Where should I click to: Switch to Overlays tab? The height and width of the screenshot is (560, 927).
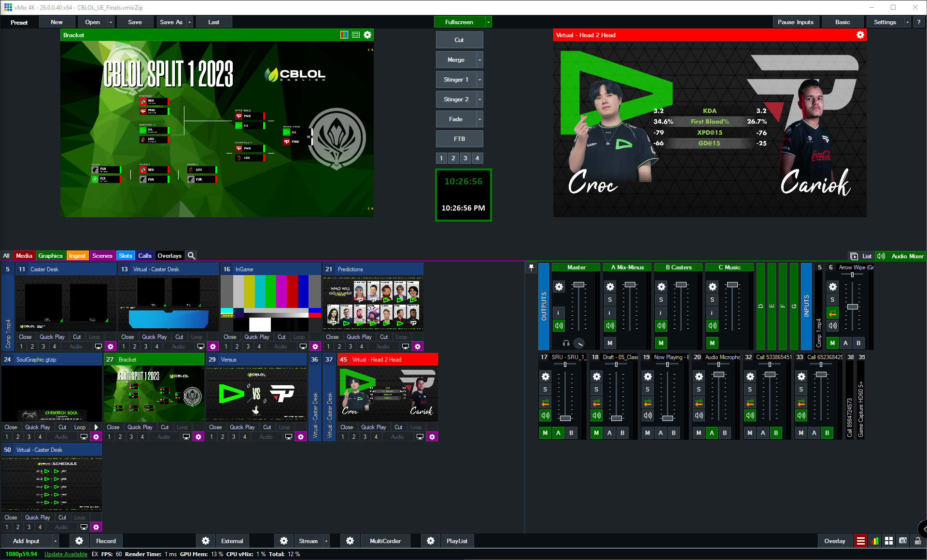[x=169, y=256]
